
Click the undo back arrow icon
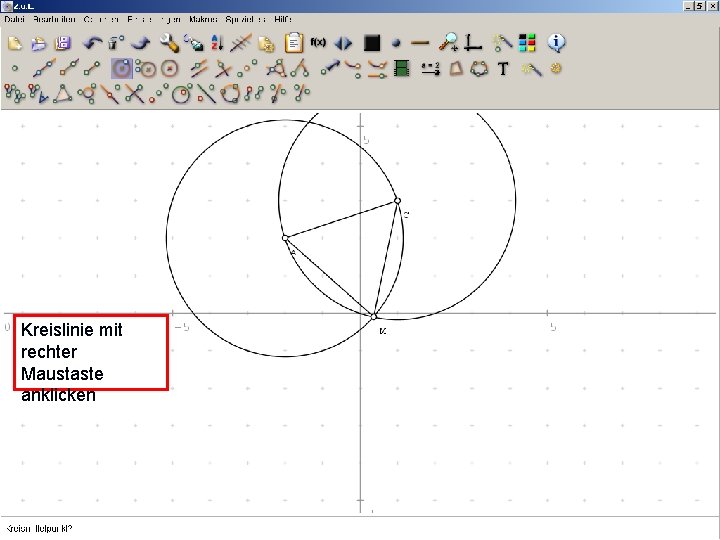93,43
